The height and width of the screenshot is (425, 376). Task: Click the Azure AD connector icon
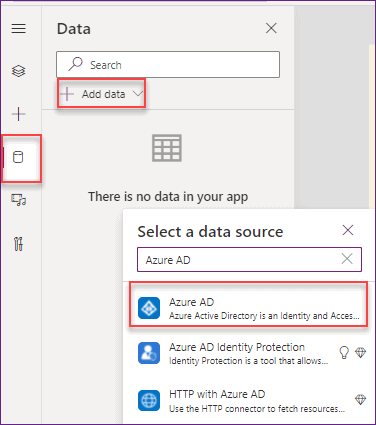[149, 308]
